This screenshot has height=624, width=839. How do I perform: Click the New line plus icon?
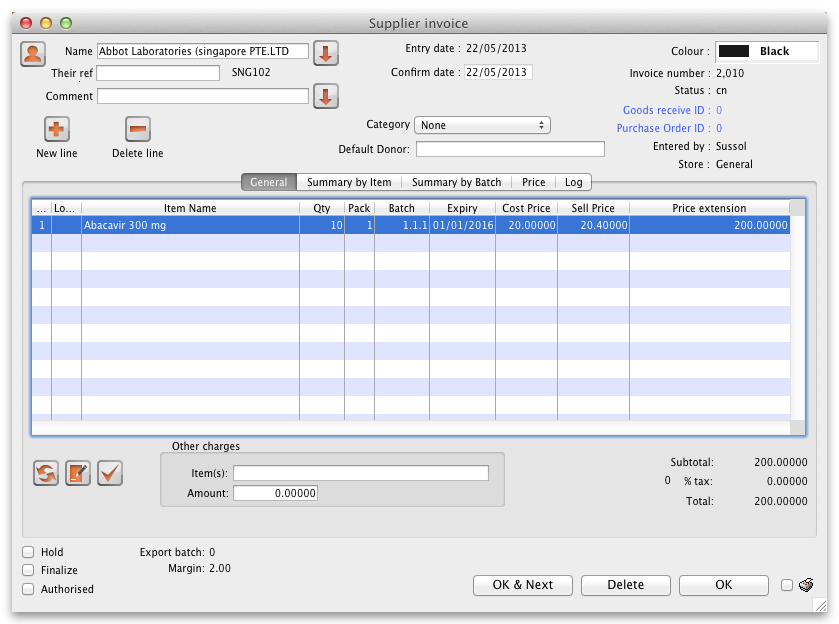(x=57, y=129)
